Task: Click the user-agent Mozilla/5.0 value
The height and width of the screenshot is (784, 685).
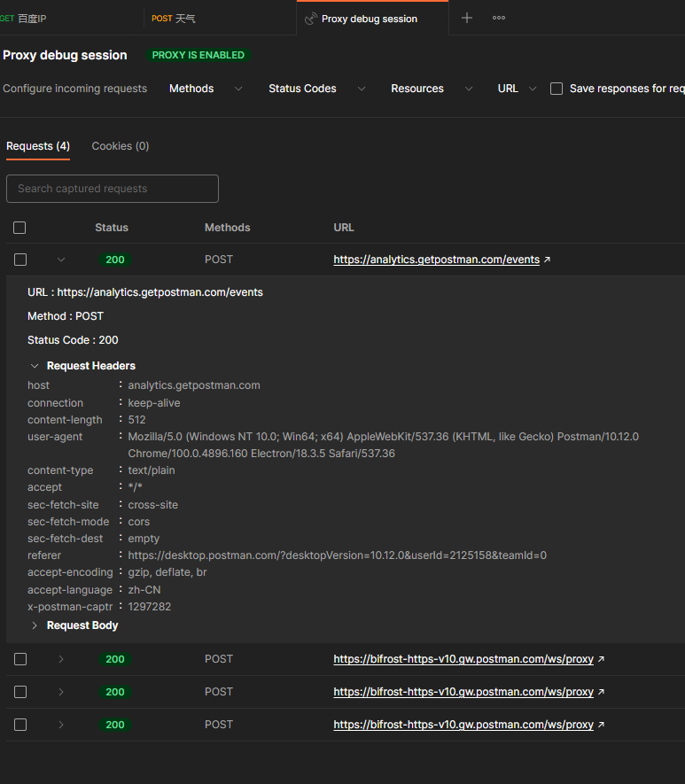Action: pos(384,445)
